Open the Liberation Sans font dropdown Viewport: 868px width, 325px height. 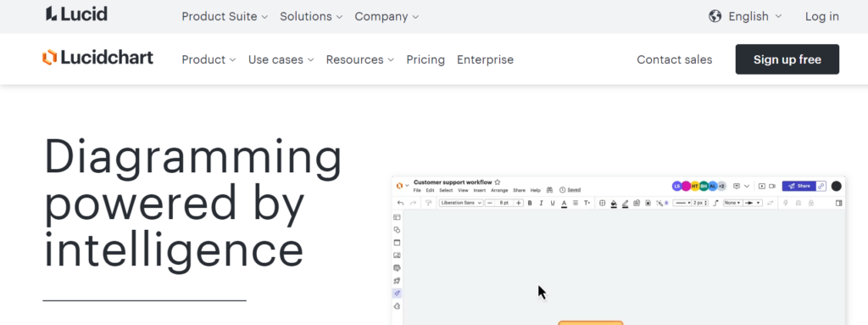461,203
